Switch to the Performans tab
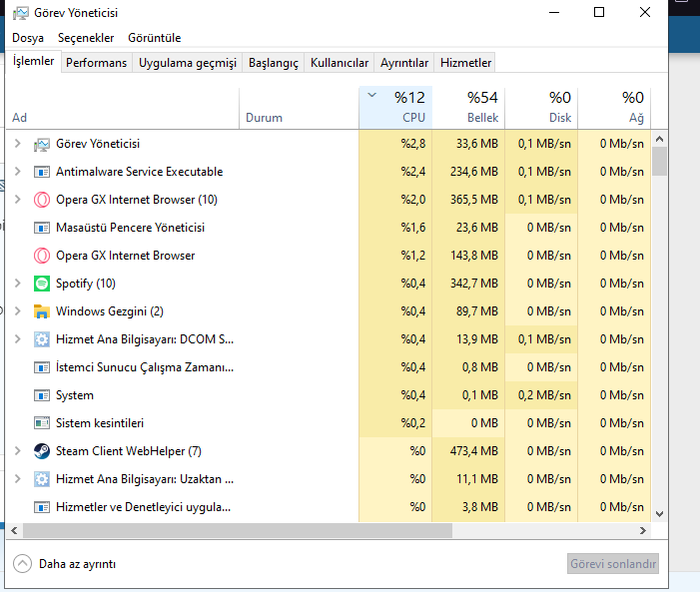The height and width of the screenshot is (592, 700). (97, 63)
